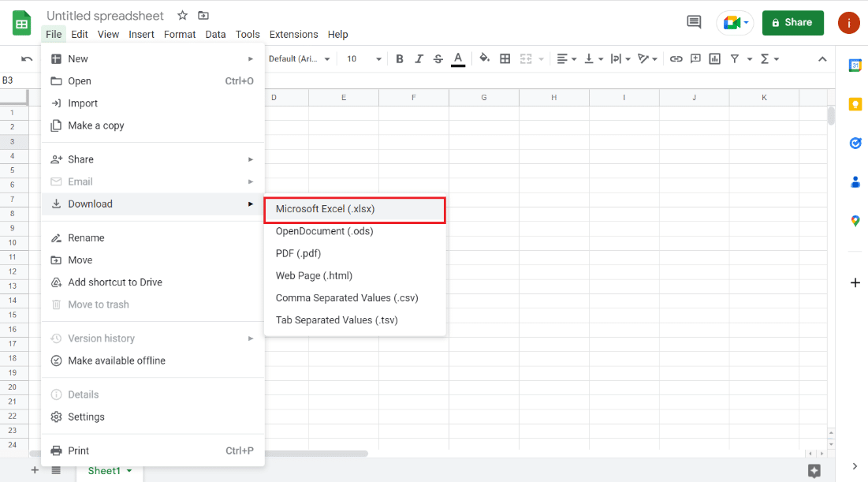Click the side panel chevron at bottom right

855,466
